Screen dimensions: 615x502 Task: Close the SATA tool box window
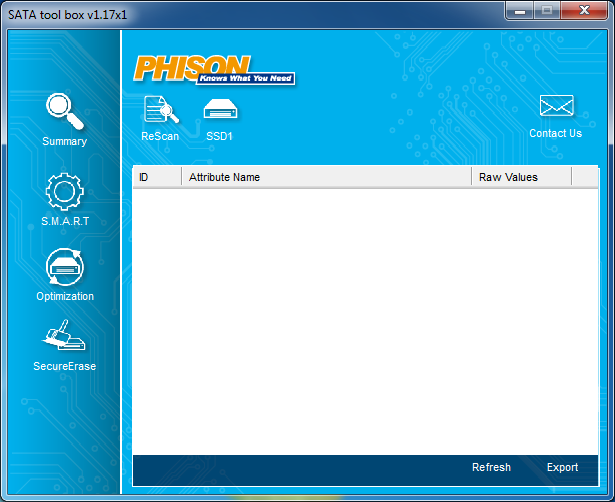tap(584, 11)
